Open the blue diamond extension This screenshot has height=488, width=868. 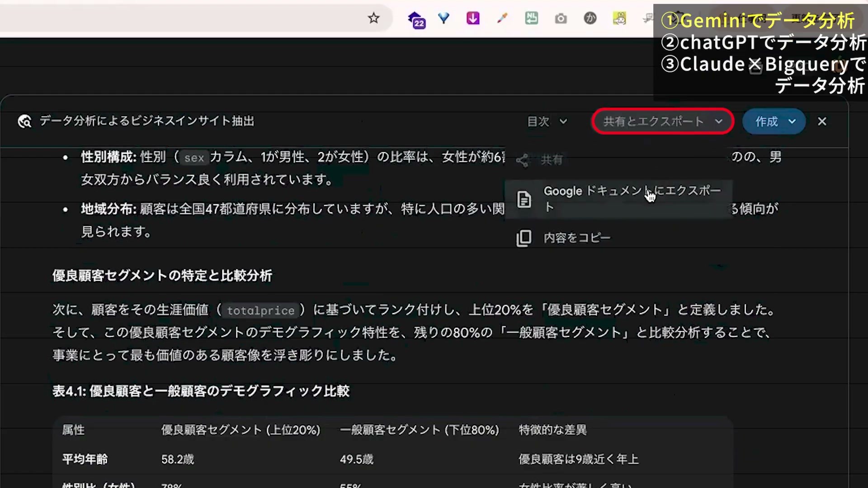444,18
